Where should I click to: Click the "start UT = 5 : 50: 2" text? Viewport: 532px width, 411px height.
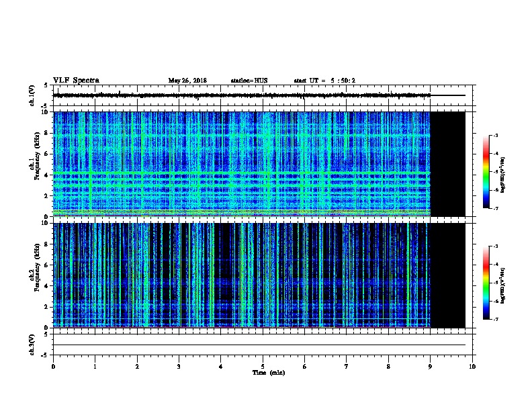tap(324, 81)
